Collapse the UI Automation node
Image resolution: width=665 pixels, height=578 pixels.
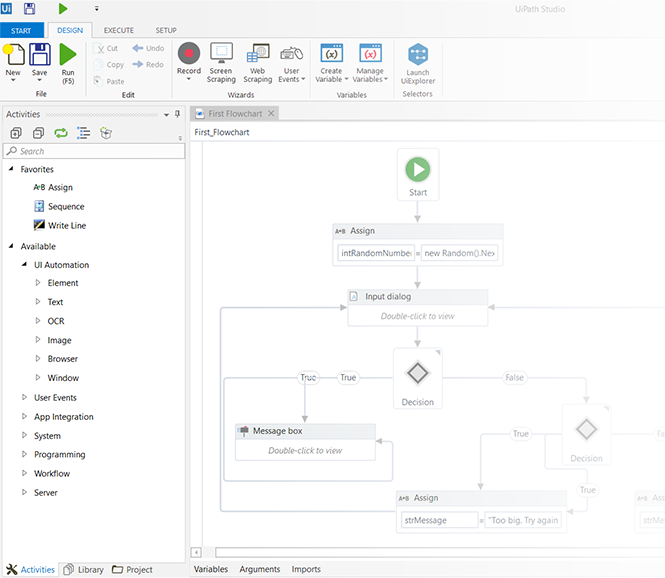tap(24, 264)
